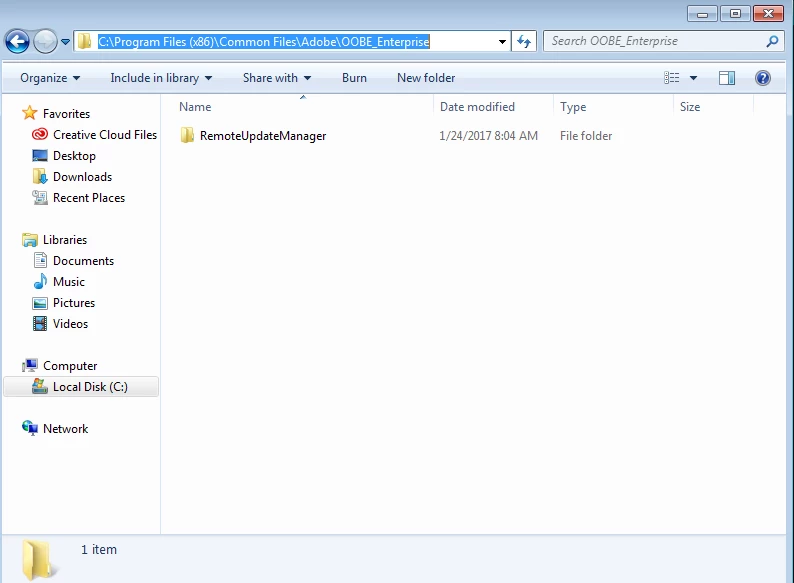Click the Back navigation arrow
794x583 pixels.
click(17, 42)
